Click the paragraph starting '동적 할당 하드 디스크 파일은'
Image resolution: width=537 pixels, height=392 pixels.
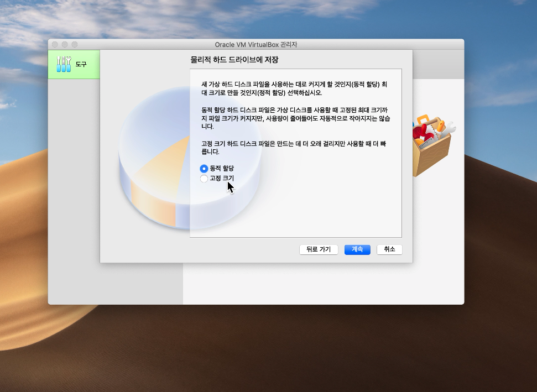[x=295, y=118]
